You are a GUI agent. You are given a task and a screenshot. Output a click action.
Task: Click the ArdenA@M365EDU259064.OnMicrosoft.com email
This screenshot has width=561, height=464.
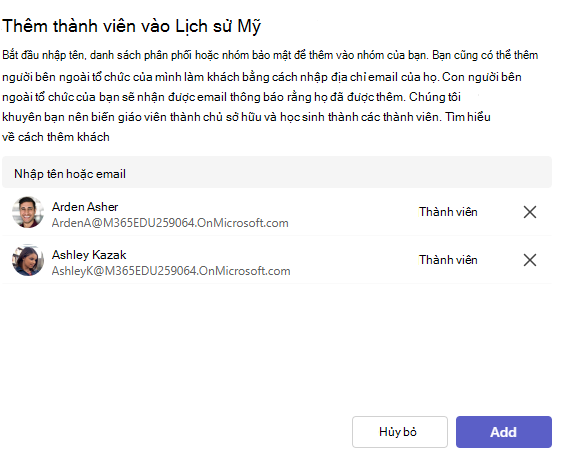coord(170,223)
